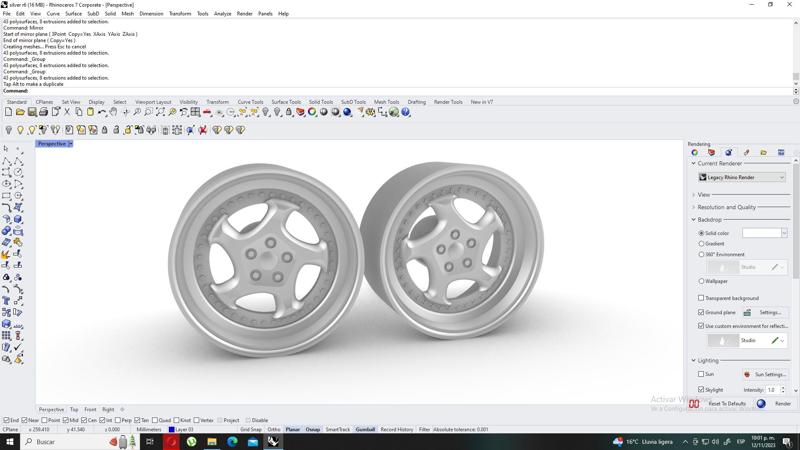Click the Save file icon
This screenshot has width=800, height=450.
point(31,112)
